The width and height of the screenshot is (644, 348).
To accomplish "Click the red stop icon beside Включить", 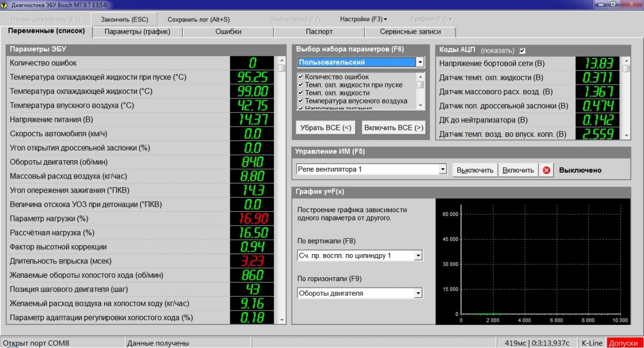I will coord(546,170).
